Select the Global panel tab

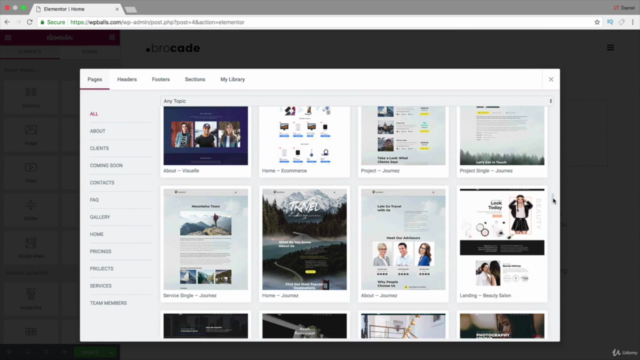pos(90,52)
